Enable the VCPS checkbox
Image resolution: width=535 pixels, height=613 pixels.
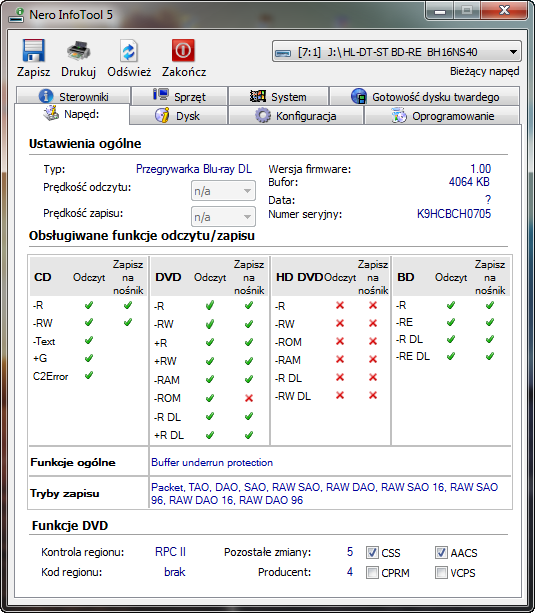coord(441,573)
